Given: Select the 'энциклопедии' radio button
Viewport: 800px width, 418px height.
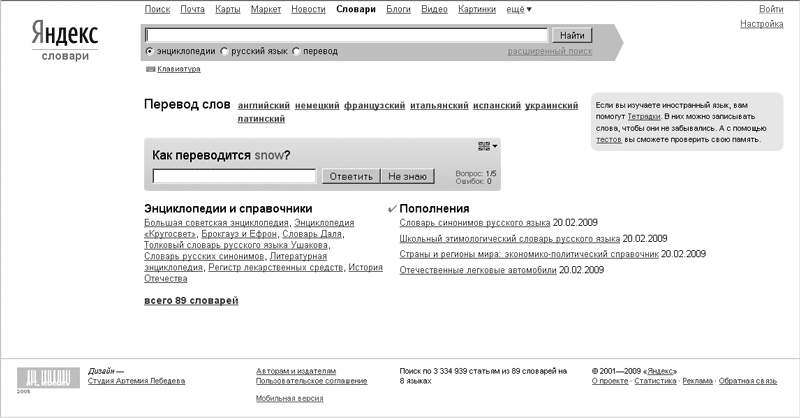Looking at the screenshot, I should (150, 51).
